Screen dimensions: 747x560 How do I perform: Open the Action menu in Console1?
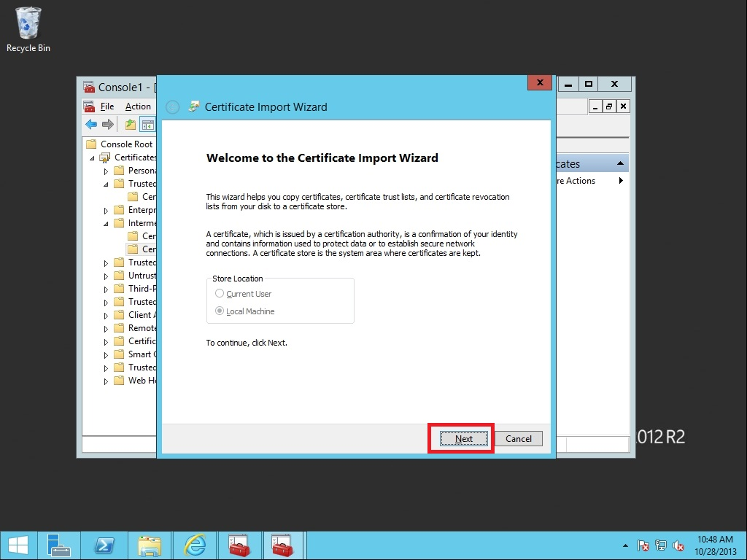(x=138, y=106)
